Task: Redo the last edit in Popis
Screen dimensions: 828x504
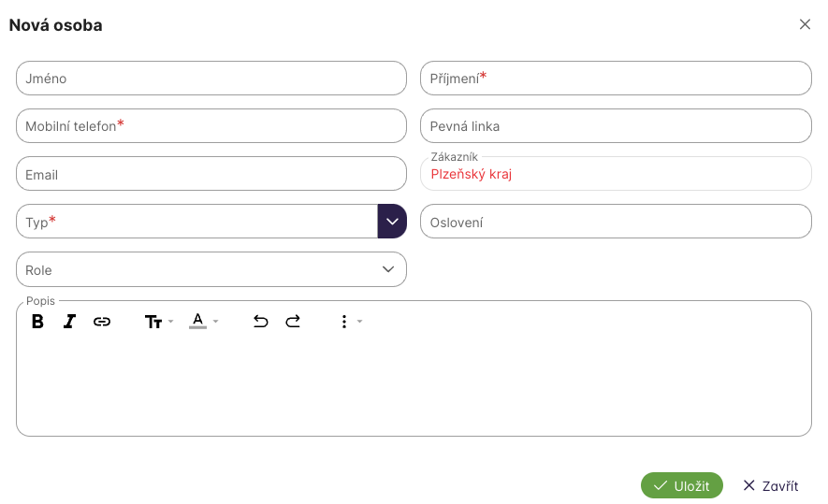Action: 293,322
